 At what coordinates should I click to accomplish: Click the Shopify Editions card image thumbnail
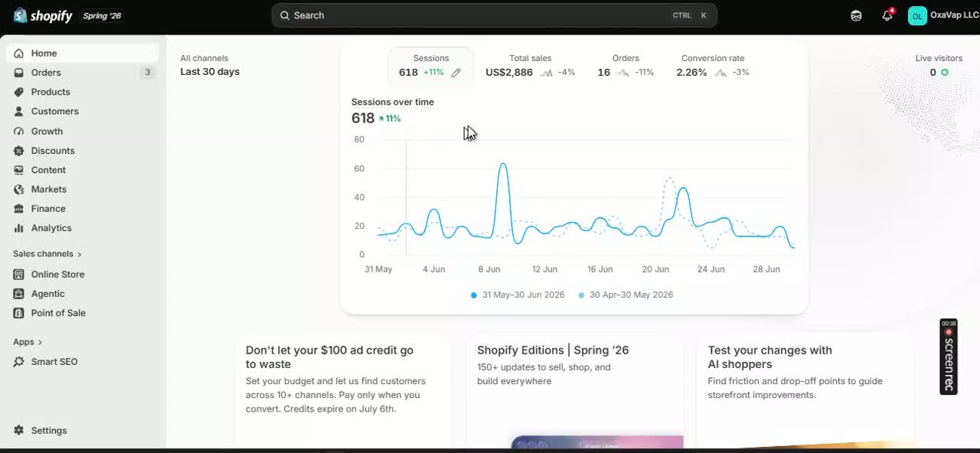597,442
